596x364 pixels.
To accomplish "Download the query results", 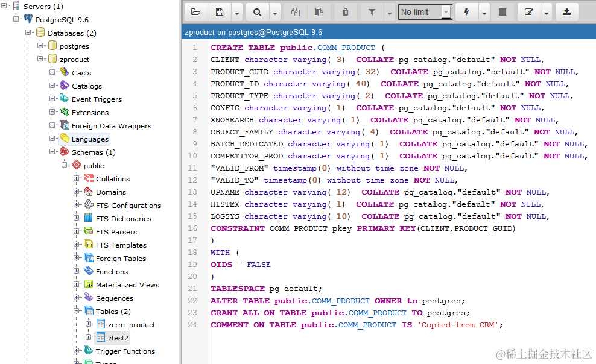I will [x=566, y=11].
